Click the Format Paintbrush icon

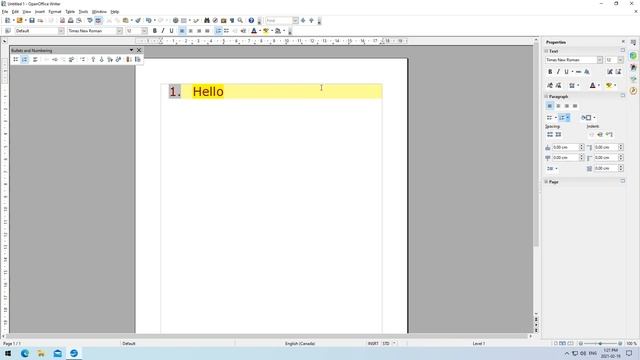(138, 20)
